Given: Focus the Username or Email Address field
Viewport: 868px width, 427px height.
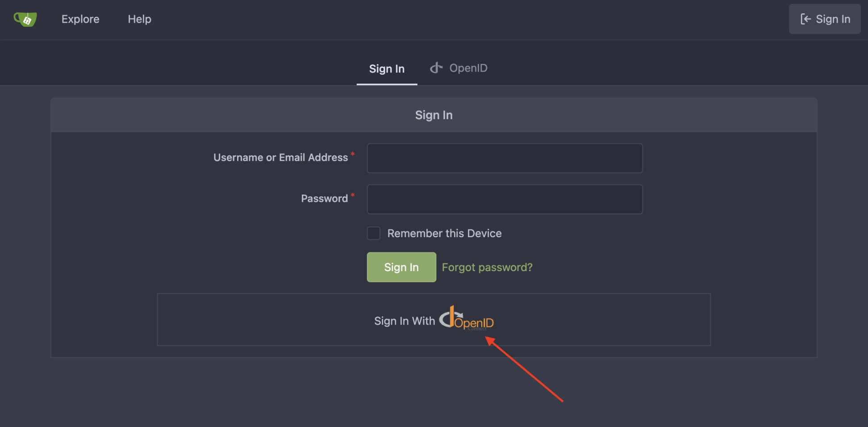Looking at the screenshot, I should pyautogui.click(x=505, y=158).
